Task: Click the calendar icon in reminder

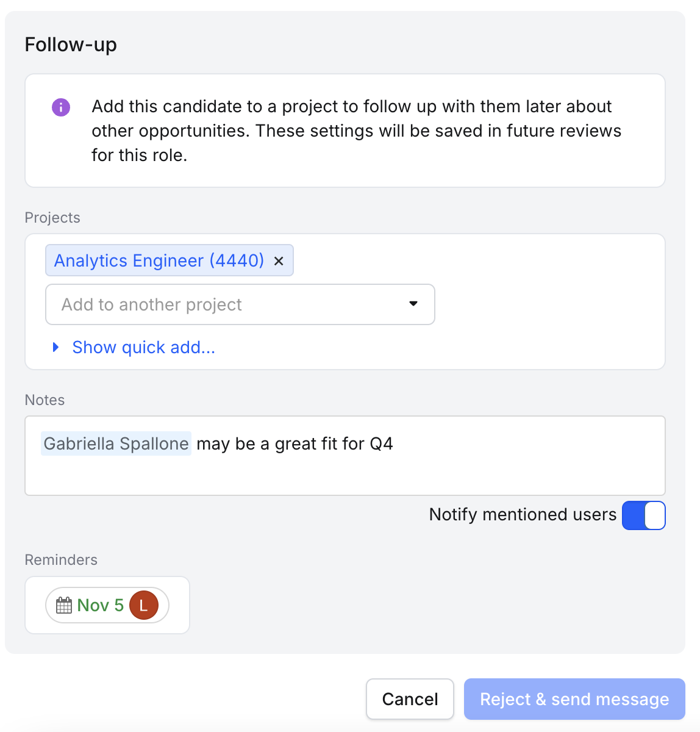Action: 64,605
